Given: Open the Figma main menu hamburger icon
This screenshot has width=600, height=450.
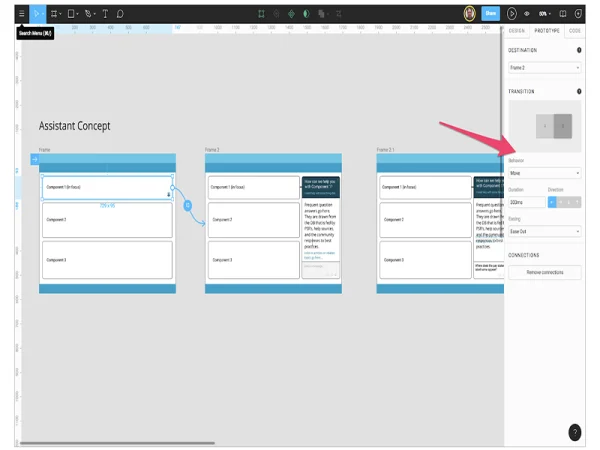Looking at the screenshot, I should [21, 14].
